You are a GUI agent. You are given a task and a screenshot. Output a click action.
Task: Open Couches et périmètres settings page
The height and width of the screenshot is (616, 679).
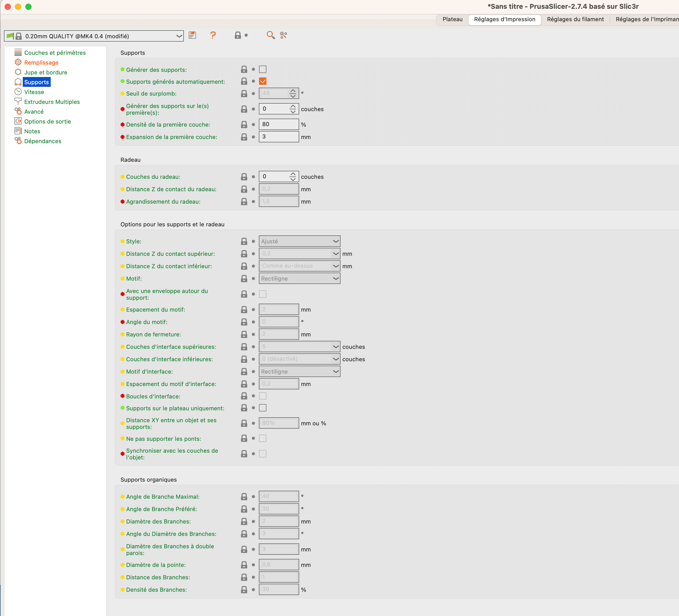tap(55, 53)
